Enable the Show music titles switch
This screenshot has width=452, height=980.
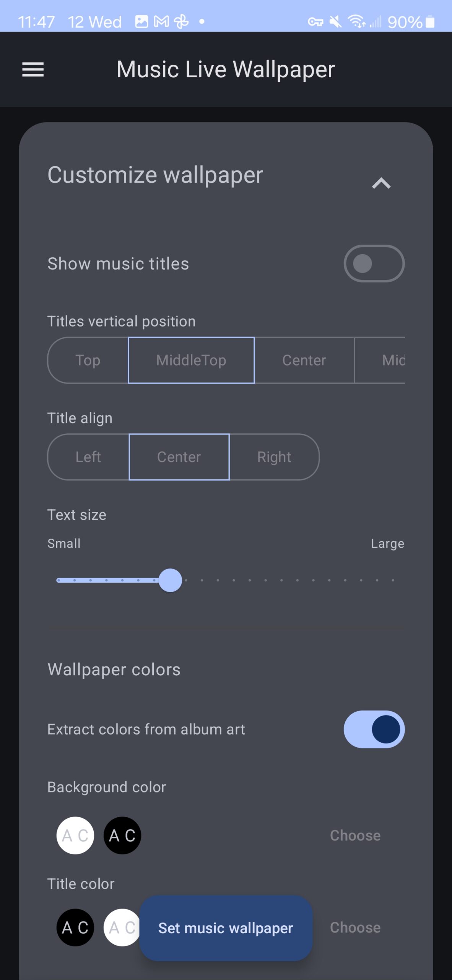[374, 263]
